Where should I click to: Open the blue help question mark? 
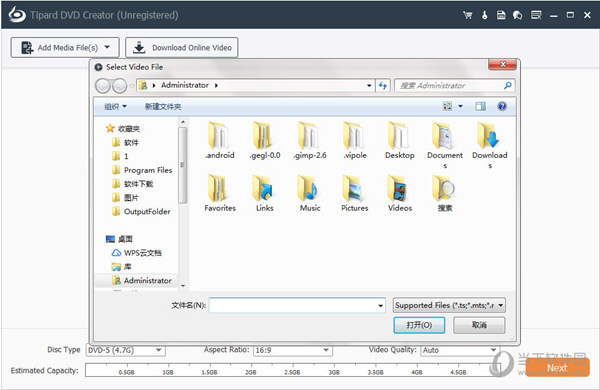click(502, 106)
